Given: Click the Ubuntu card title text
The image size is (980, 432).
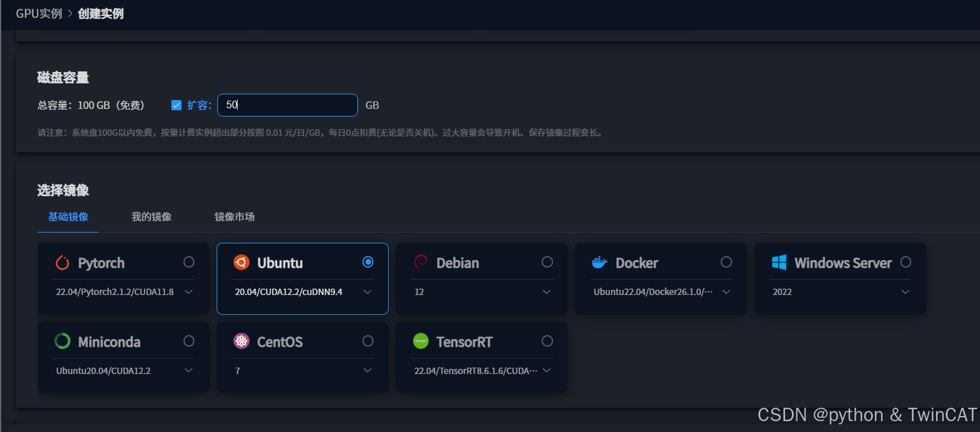Looking at the screenshot, I should [280, 263].
